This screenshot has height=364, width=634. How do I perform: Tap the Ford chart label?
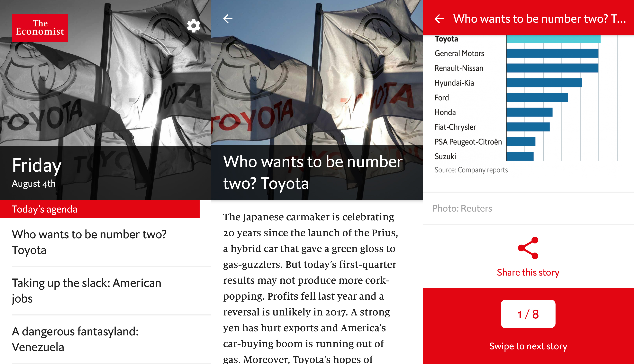[x=442, y=97]
